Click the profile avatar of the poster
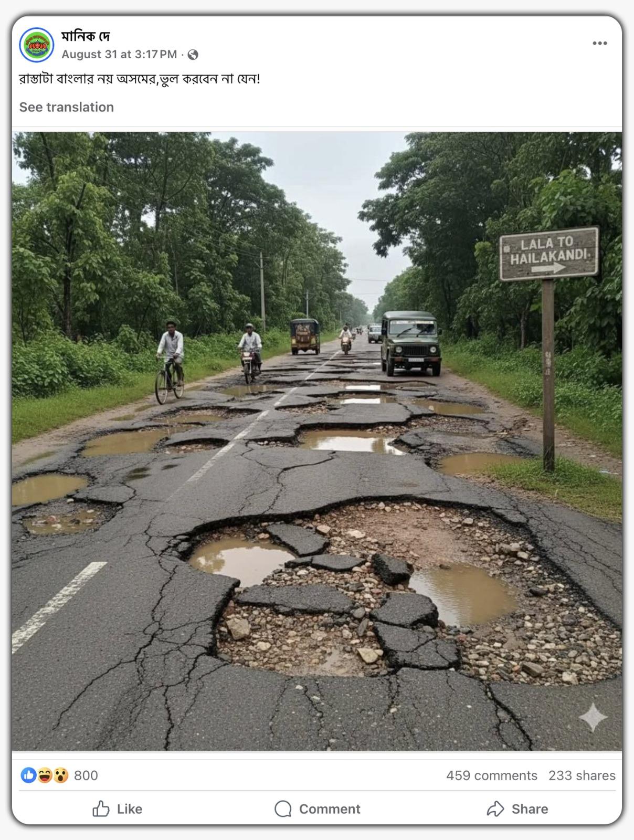The height and width of the screenshot is (840, 634). tap(36, 45)
